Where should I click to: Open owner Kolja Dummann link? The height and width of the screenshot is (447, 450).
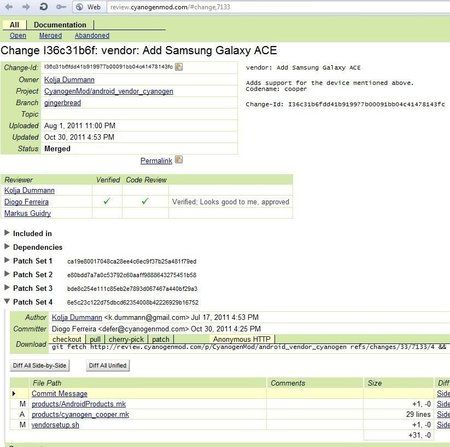pyautogui.click(x=69, y=80)
